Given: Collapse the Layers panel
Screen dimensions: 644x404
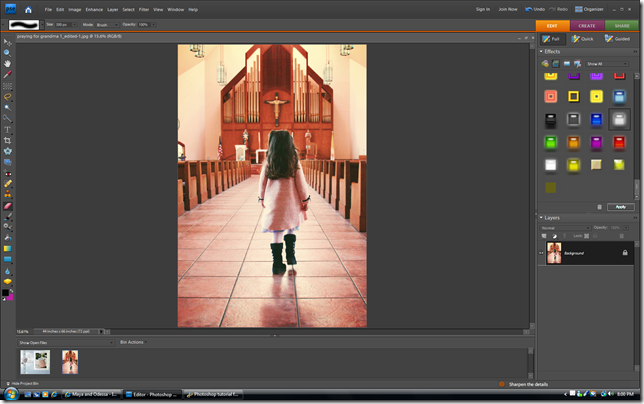Looking at the screenshot, I should (x=541, y=218).
